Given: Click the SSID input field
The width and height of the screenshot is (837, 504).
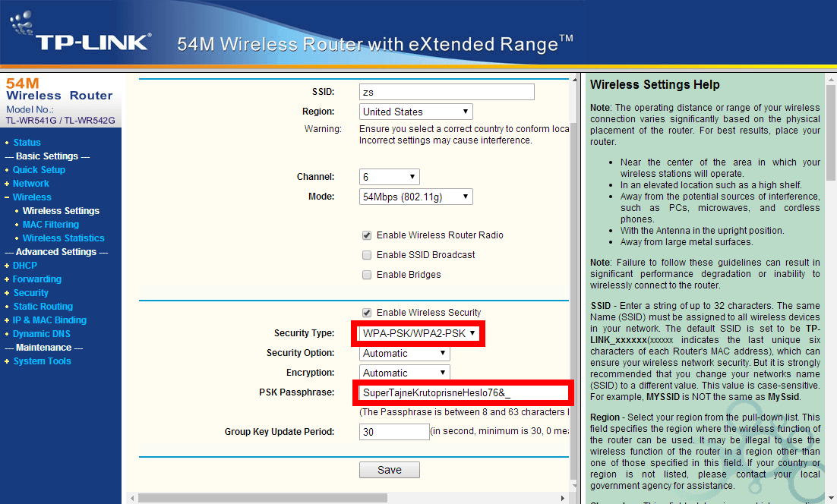Looking at the screenshot, I should [x=447, y=92].
